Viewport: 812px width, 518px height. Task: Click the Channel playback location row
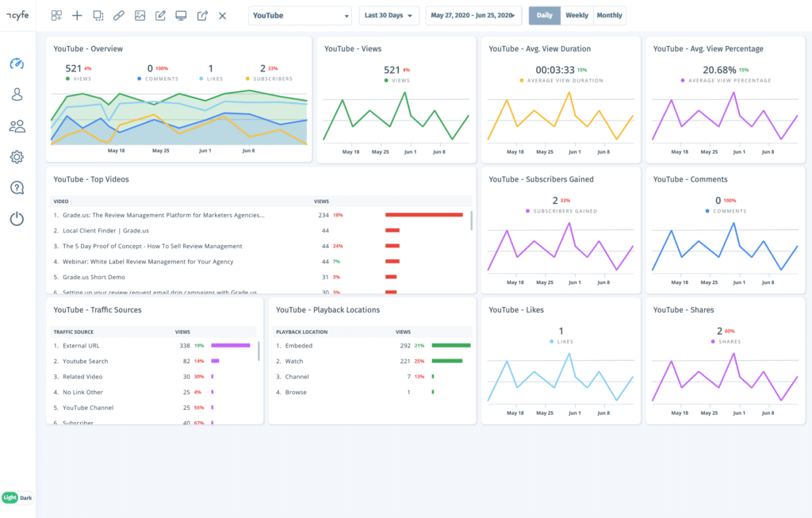click(373, 377)
